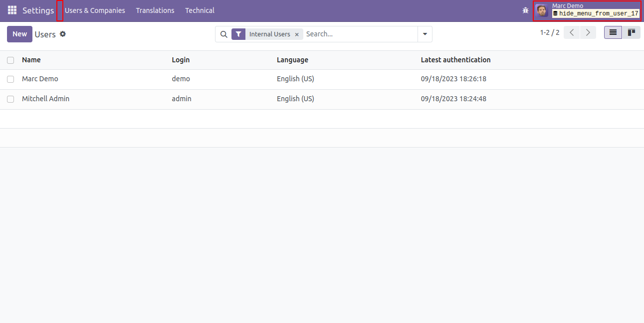This screenshot has height=323, width=644.
Task: Switch to list view
Action: (x=613, y=32)
